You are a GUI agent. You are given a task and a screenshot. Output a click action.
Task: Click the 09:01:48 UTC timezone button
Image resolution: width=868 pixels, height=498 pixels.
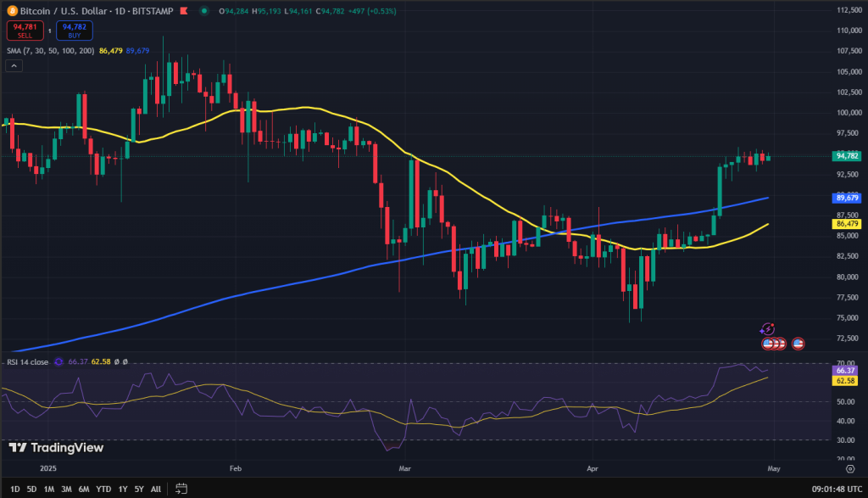tap(837, 489)
